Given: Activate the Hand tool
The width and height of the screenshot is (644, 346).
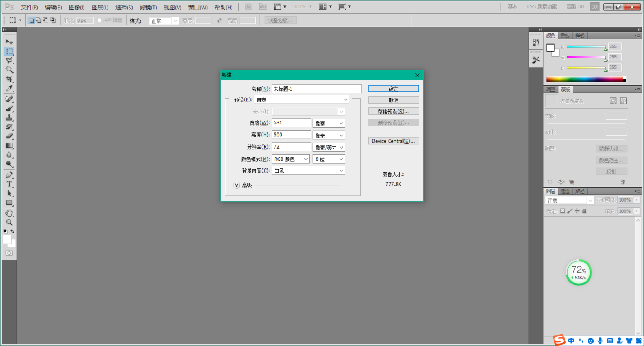Looking at the screenshot, I should click(10, 213).
